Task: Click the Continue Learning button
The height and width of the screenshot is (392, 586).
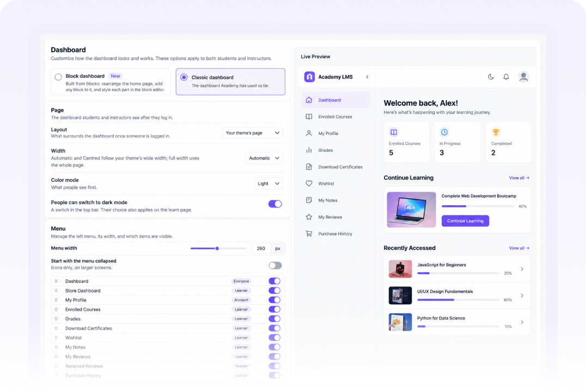Action: 465,221
